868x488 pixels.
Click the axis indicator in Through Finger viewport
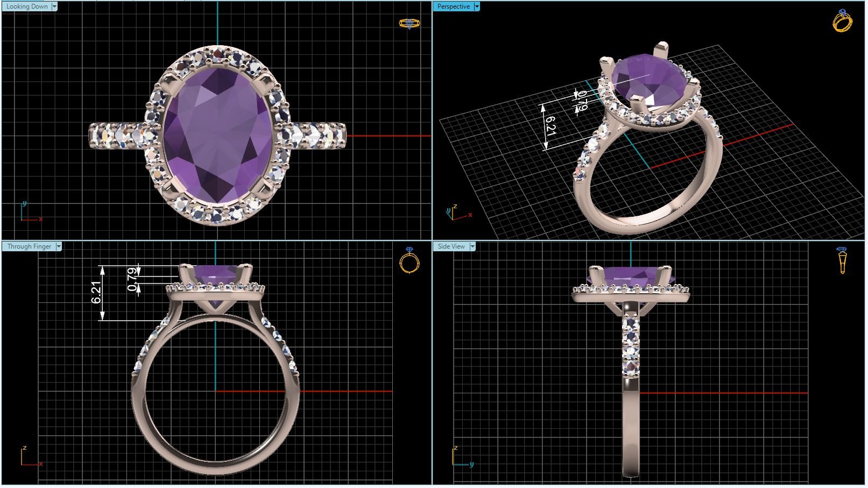(x=30, y=457)
